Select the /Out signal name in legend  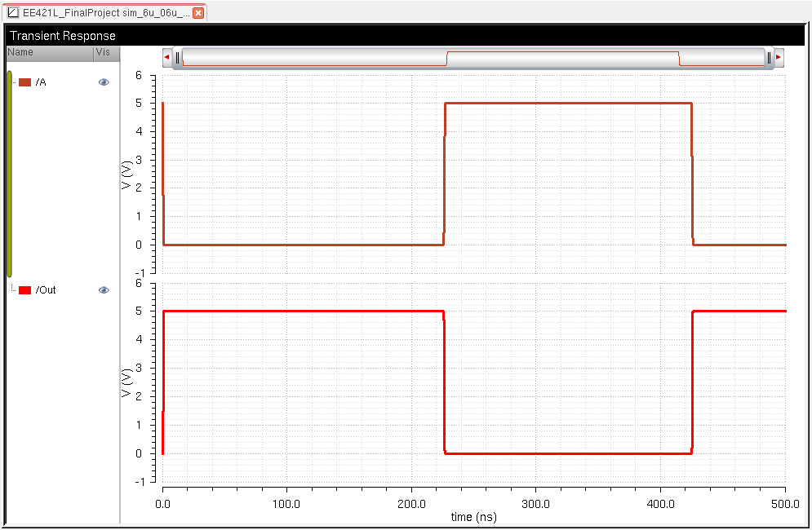click(46, 290)
